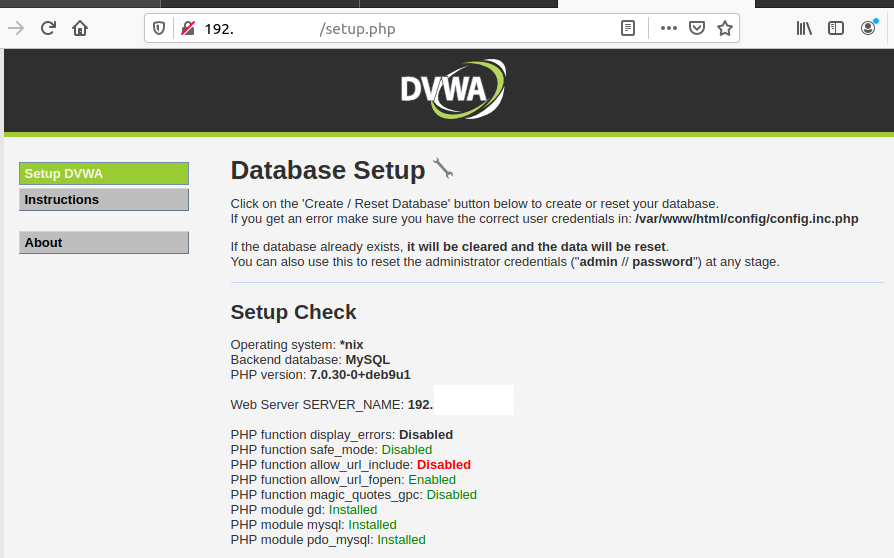Click the PHP module gd Installed status
The width and height of the screenshot is (894, 558).
[353, 510]
